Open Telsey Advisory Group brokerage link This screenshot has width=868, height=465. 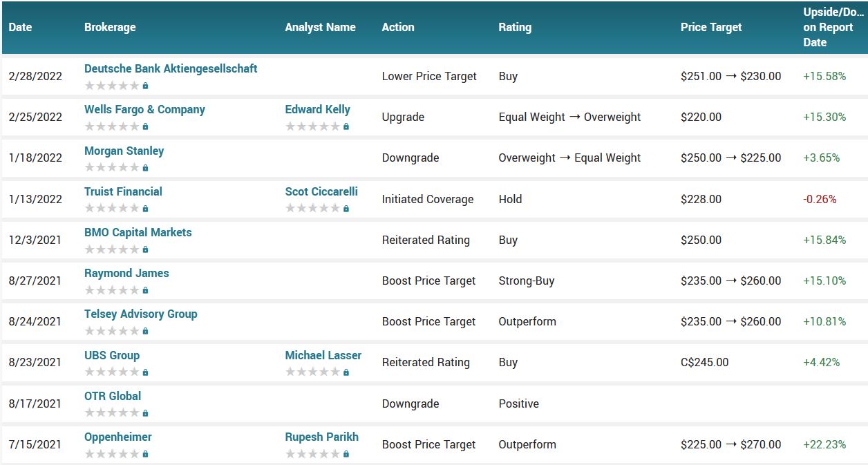tap(141, 314)
